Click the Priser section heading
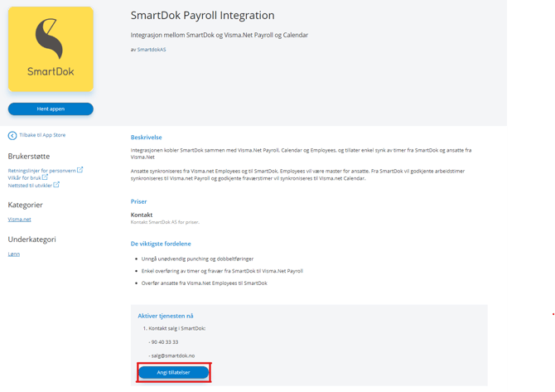555x392 pixels. click(138, 201)
